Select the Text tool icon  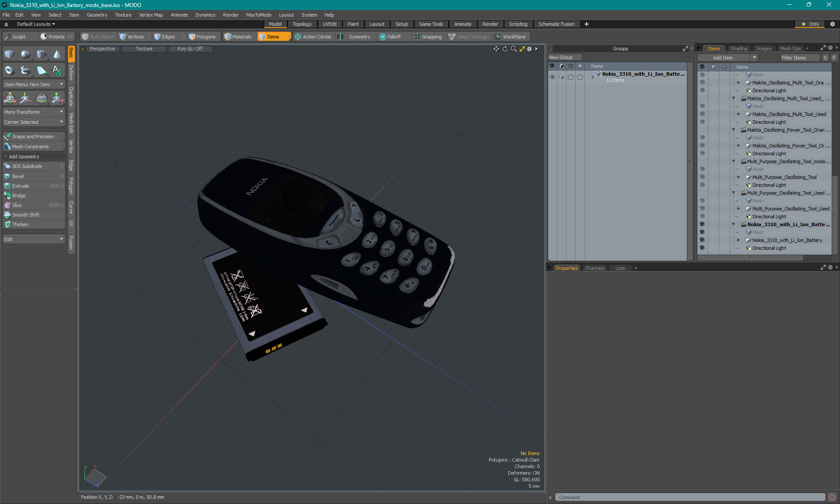57,70
